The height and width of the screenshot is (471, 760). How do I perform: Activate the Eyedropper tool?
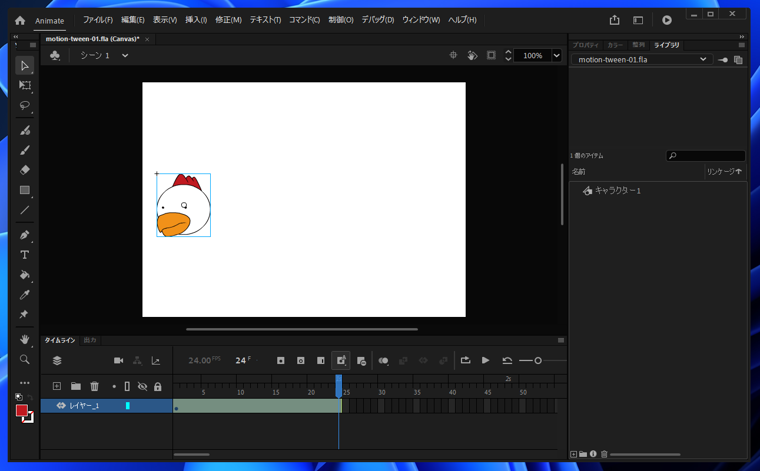(25, 295)
